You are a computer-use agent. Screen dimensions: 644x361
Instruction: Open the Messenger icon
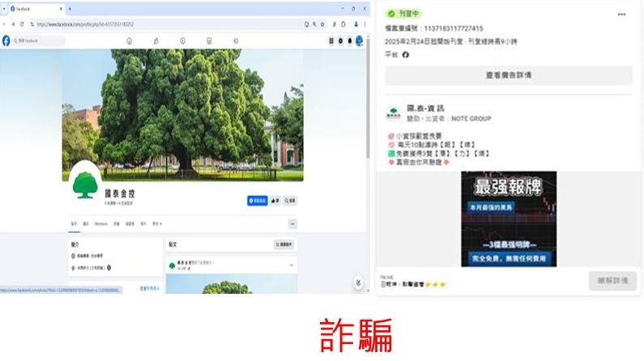point(340,41)
